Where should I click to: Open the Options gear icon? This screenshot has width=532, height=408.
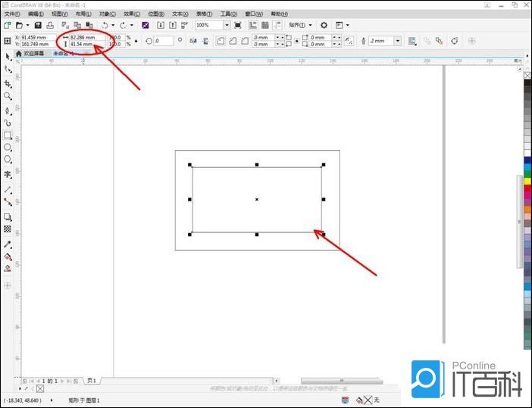pyautogui.click(x=324, y=25)
